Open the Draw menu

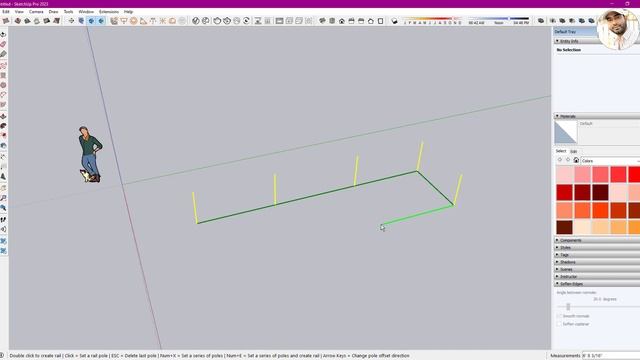click(53, 12)
